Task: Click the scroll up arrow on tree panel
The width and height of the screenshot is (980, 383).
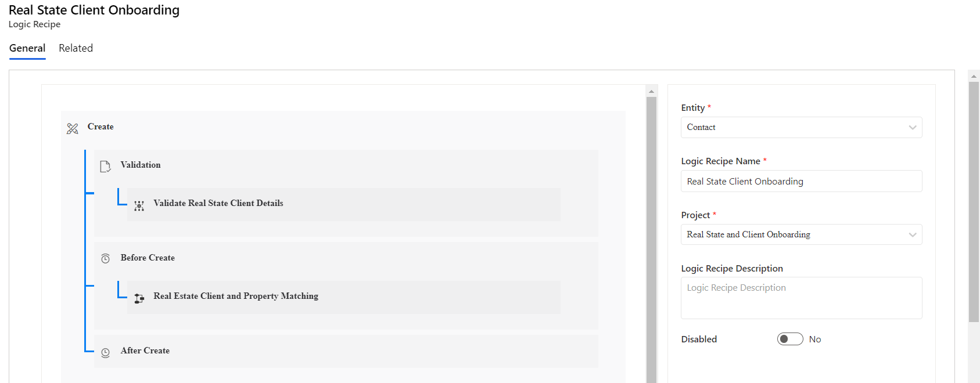Action: (x=651, y=91)
